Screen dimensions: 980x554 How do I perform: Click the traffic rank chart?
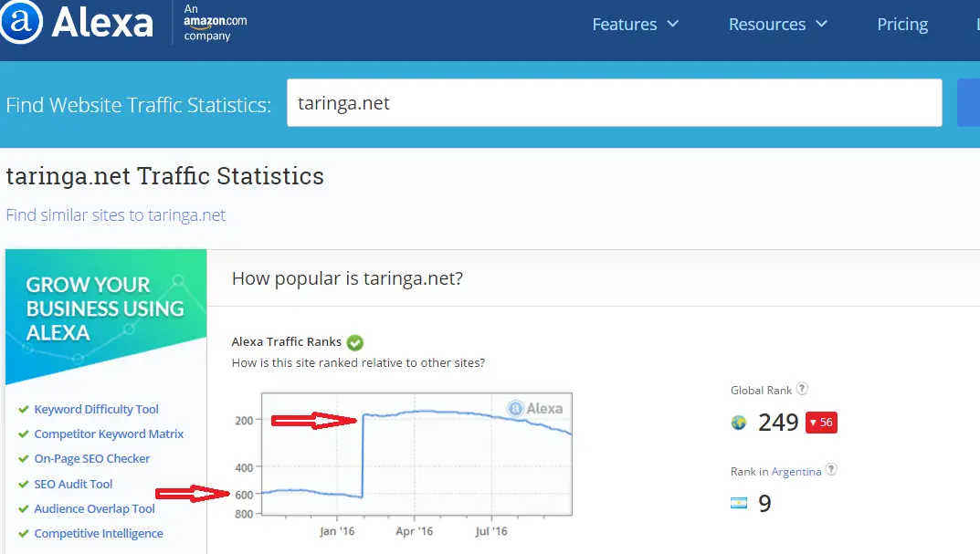(416, 455)
